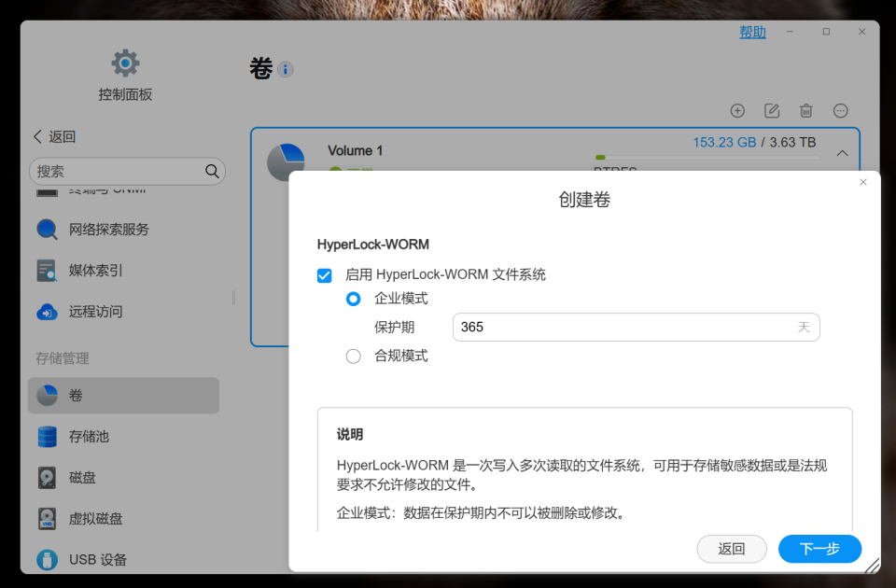Click the 远程访问 cloud icon

click(47, 312)
